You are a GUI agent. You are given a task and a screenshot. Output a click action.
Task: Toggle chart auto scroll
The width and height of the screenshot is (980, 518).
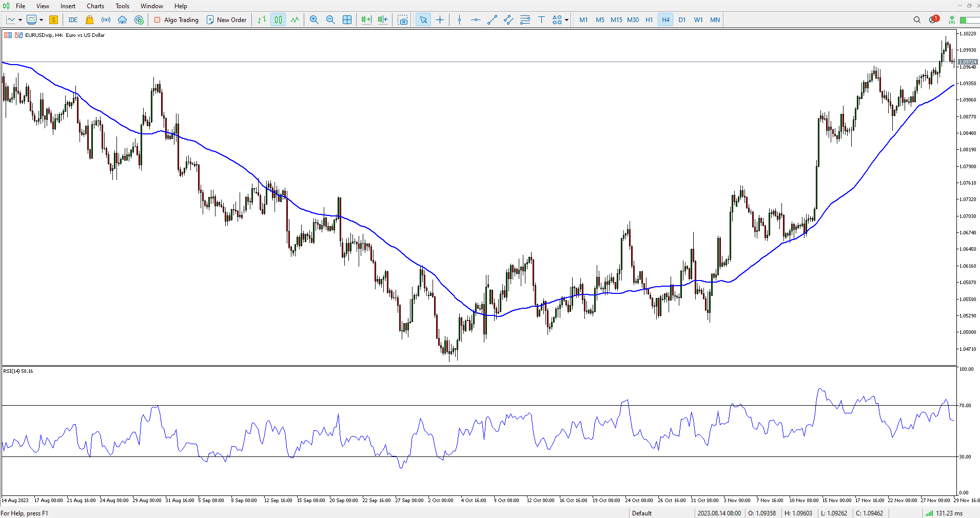[x=366, y=20]
